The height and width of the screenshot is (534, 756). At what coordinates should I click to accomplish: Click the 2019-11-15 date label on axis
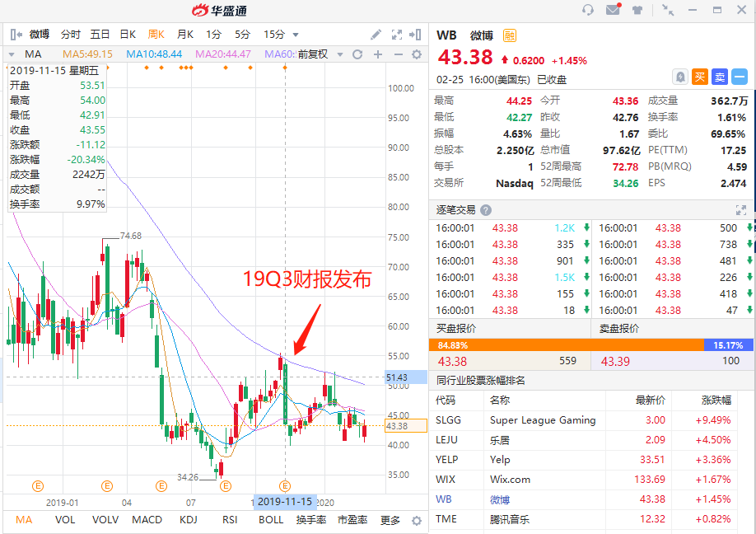coord(285,502)
